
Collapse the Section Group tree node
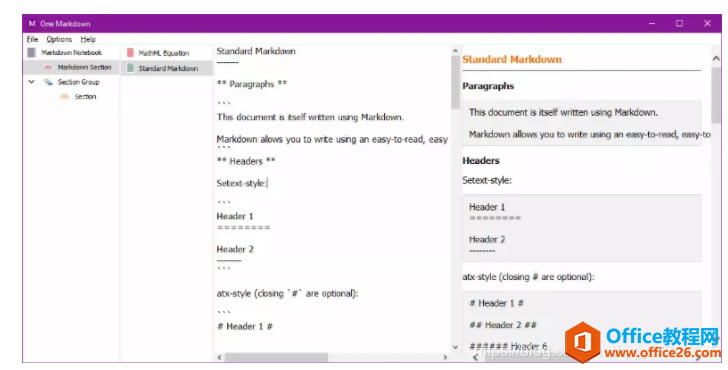[x=32, y=82]
